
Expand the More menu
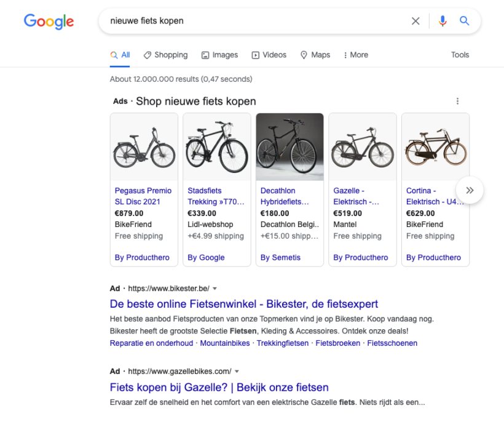356,55
